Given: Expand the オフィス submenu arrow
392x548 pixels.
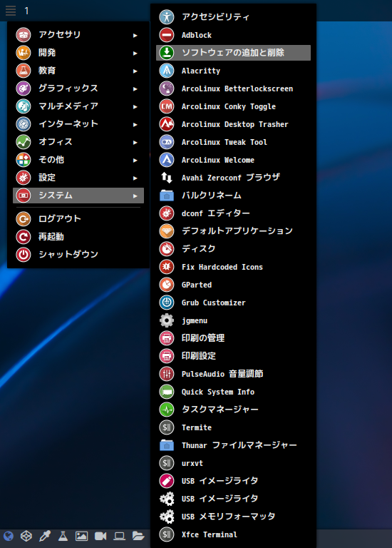Looking at the screenshot, I should (x=135, y=142).
